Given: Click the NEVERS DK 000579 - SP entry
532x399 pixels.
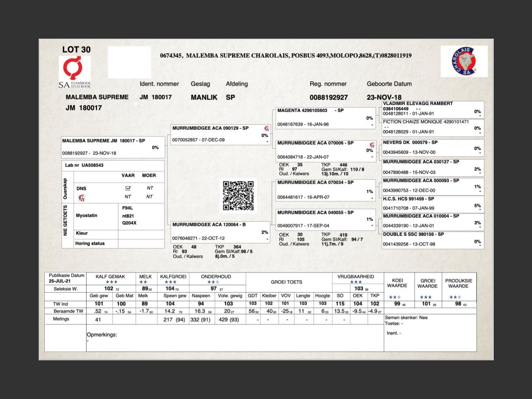Looking at the screenshot, I should click(433, 148).
